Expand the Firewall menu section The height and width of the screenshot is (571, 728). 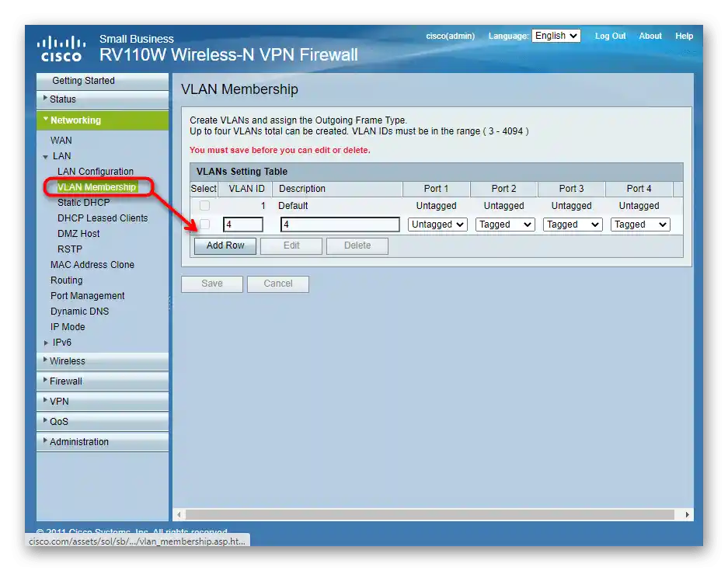pyautogui.click(x=103, y=381)
